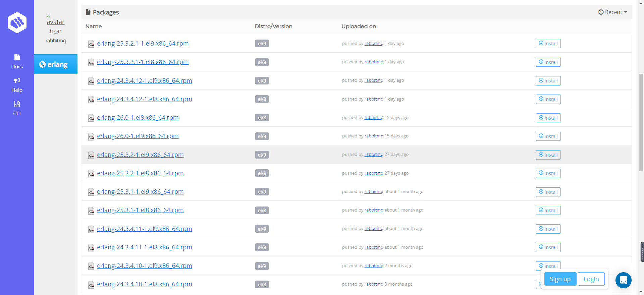The height and width of the screenshot is (295, 644).
Task: Select the erlang repository tab
Action: [56, 64]
